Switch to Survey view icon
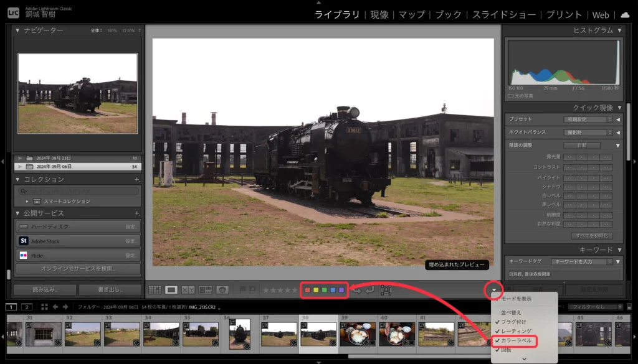Image resolution: width=638 pixels, height=364 pixels. [x=205, y=290]
